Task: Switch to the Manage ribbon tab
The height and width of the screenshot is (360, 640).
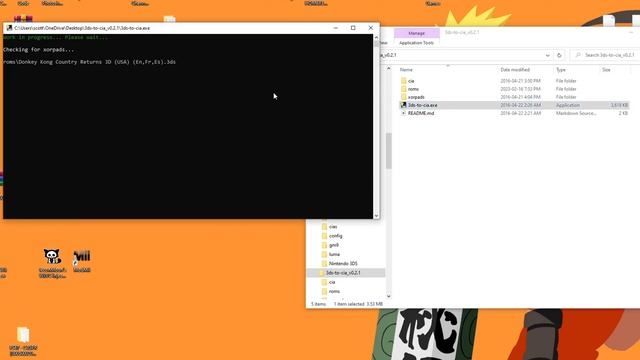Action: click(416, 33)
